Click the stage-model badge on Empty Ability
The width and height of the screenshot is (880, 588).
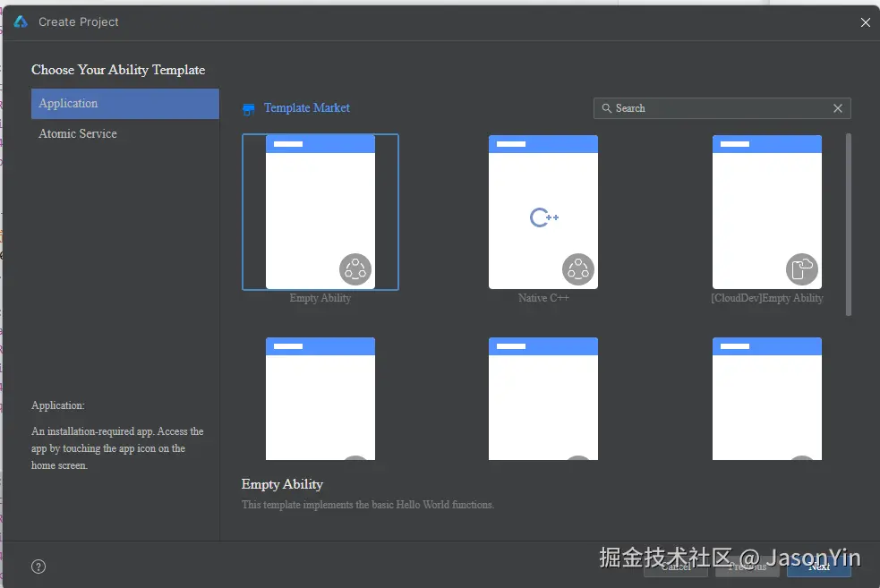point(355,269)
